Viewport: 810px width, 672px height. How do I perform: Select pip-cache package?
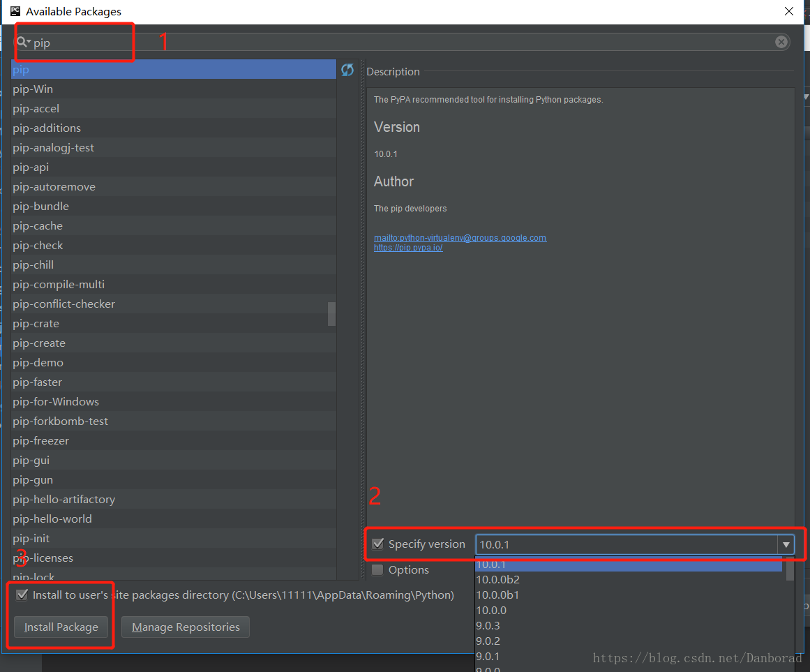174,225
